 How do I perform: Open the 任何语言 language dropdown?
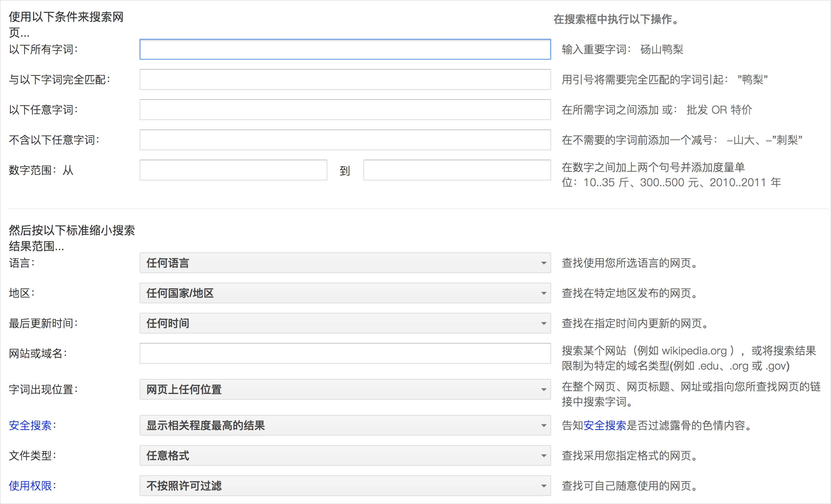[x=345, y=263]
